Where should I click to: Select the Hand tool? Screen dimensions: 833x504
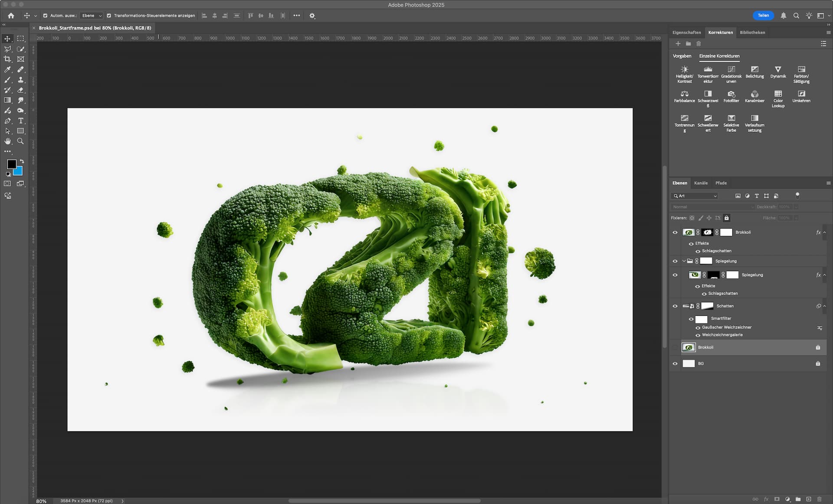pos(7,141)
